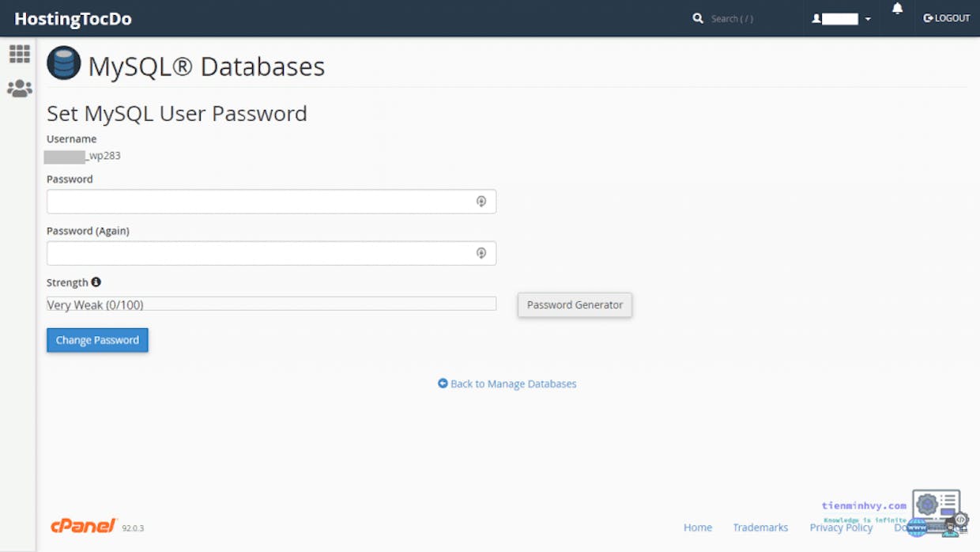This screenshot has width=980, height=552.
Task: Click the Strength info icon
Action: (x=96, y=282)
